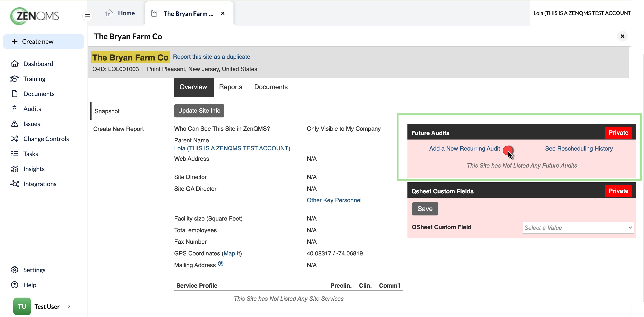This screenshot has height=317, width=644.
Task: Click the Documents page icon
Action: click(15, 94)
